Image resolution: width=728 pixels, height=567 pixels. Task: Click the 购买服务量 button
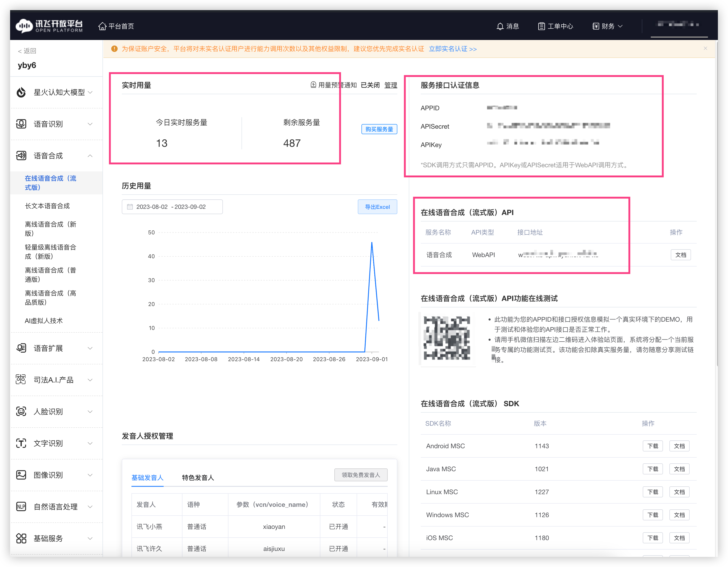click(379, 129)
